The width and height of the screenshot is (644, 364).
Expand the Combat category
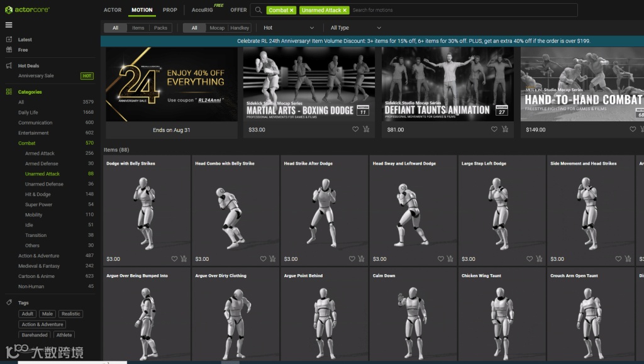point(26,143)
